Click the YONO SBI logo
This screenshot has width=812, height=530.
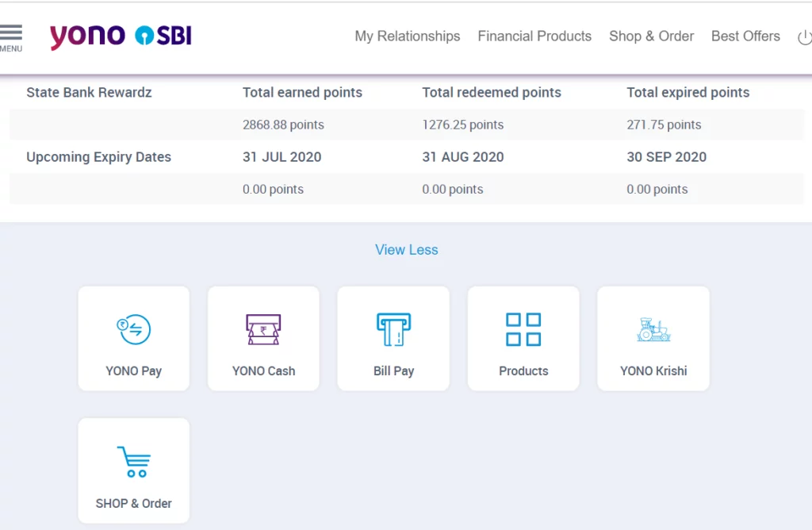point(121,36)
